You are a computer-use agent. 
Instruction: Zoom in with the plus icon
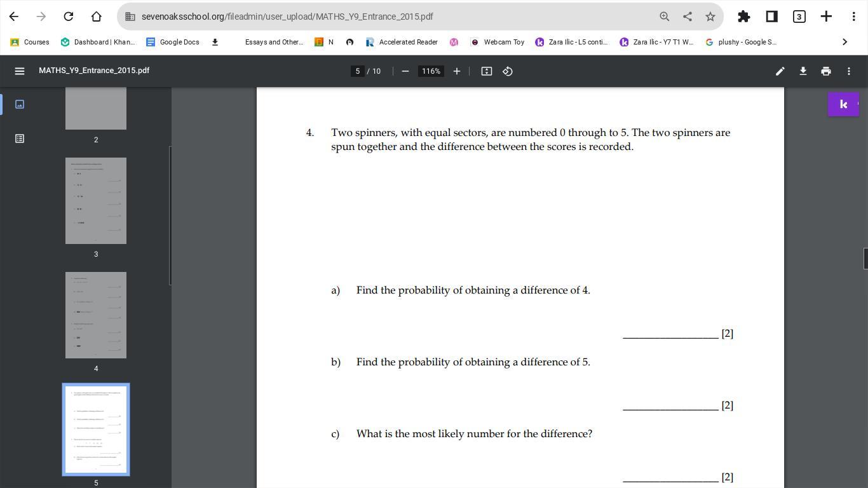coord(456,71)
